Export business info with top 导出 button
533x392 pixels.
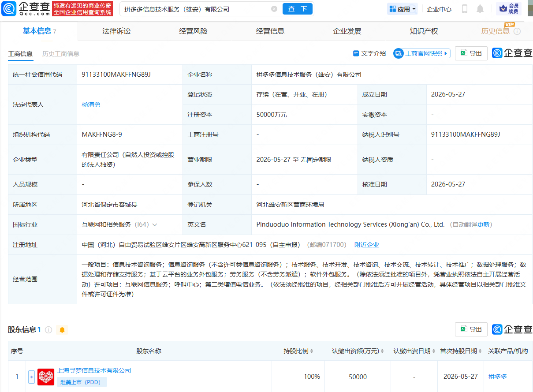[x=471, y=53]
